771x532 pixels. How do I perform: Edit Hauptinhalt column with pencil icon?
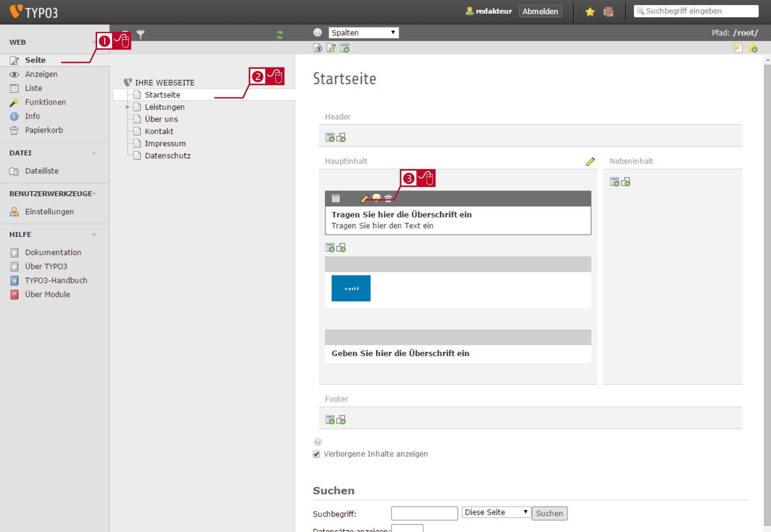pyautogui.click(x=590, y=161)
